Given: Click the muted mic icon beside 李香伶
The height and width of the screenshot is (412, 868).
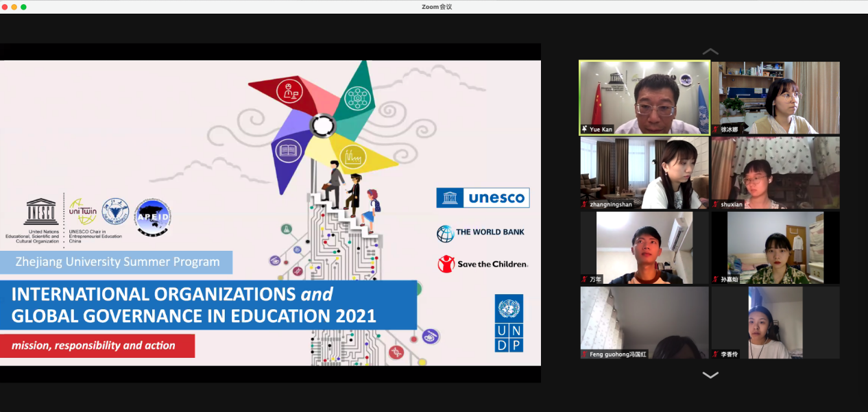Looking at the screenshot, I should click(x=715, y=354).
